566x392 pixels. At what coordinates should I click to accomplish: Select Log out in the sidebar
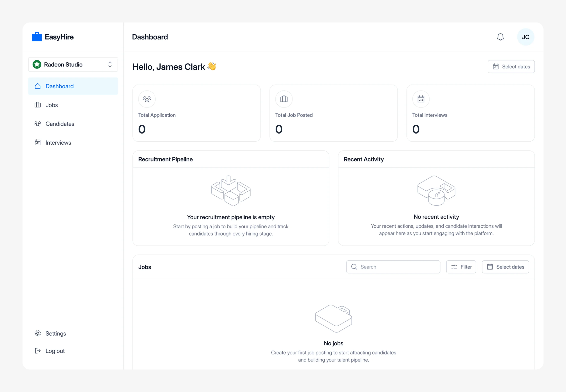click(x=73, y=351)
